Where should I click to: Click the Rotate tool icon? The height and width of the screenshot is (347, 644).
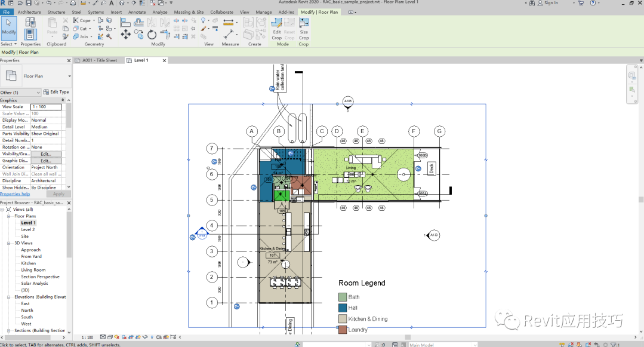(152, 35)
